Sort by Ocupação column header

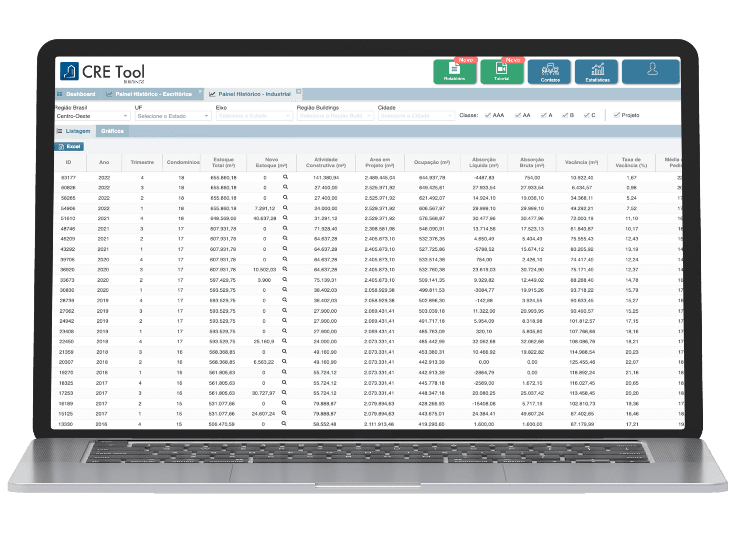tap(432, 162)
